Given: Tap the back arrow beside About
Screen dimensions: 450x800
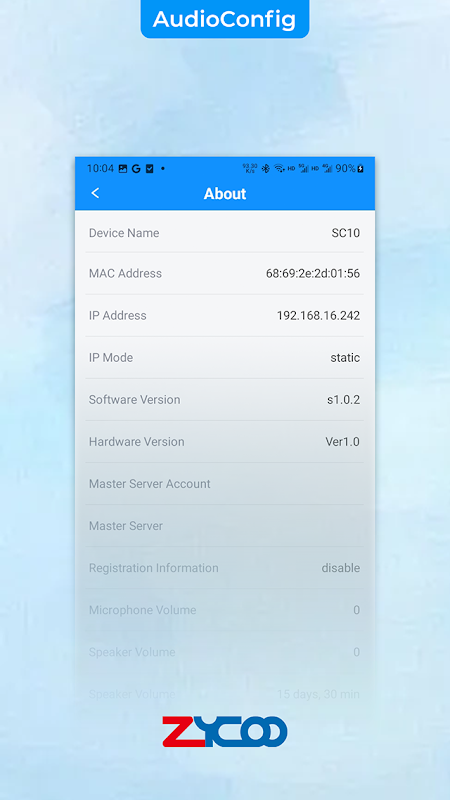Looking at the screenshot, I should click(x=95, y=193).
